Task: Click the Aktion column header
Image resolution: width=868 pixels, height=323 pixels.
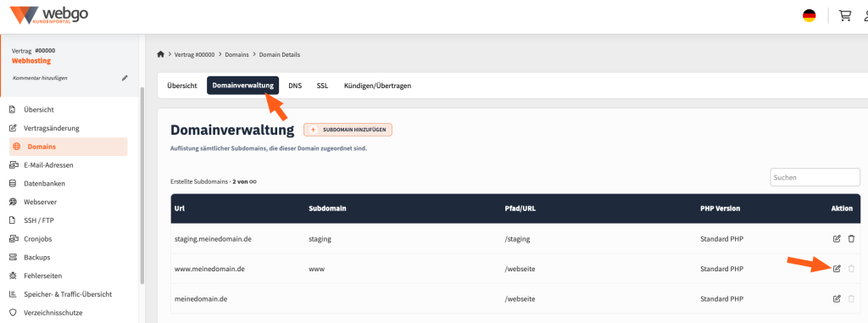Action: 842,209
